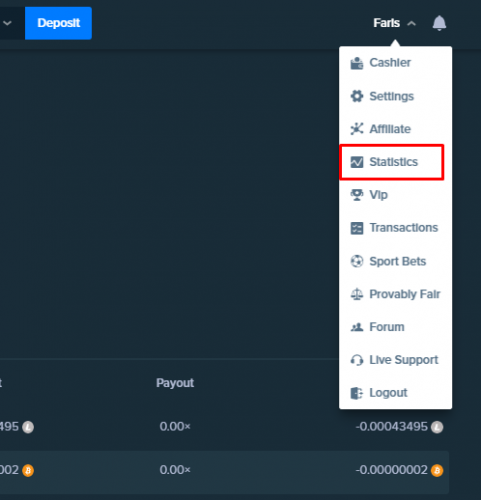Click the Logout door icon

click(357, 393)
